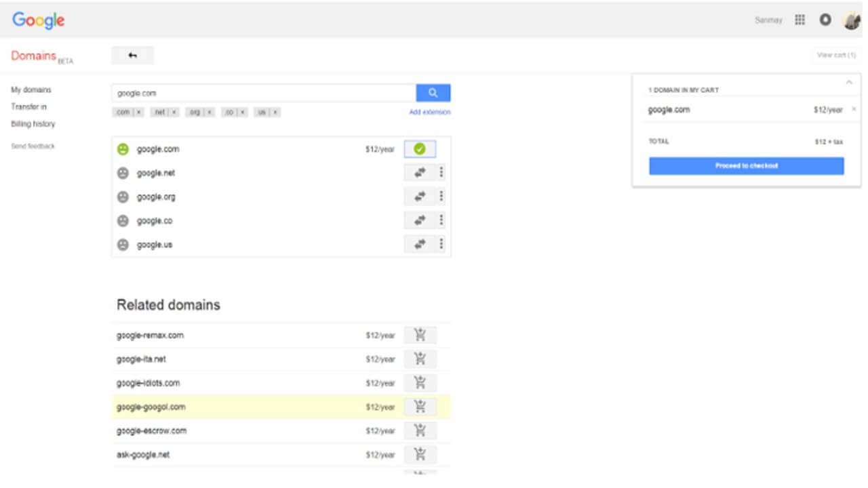Open Transfer in from sidebar
Image resolution: width=868 pixels, height=488 pixels.
(x=29, y=107)
